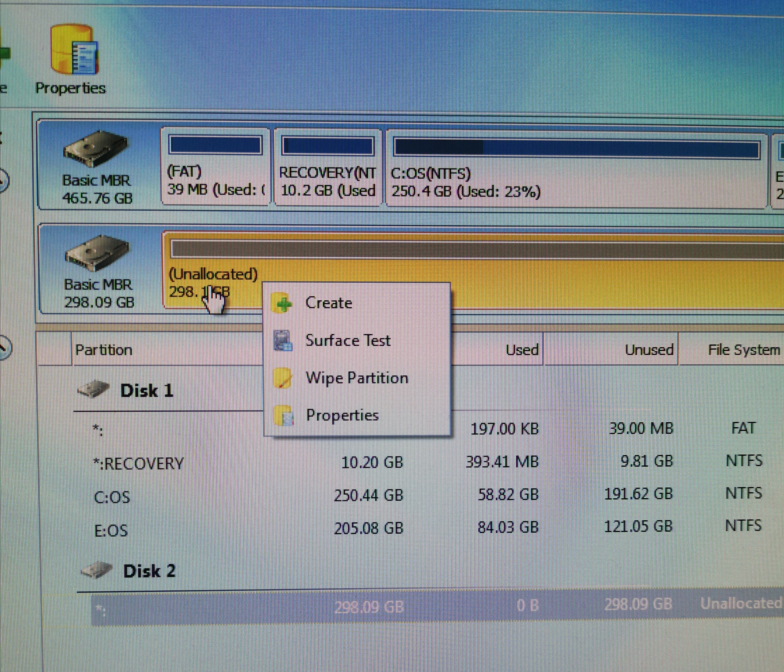Image resolution: width=784 pixels, height=672 pixels.
Task: Click the Partition column header
Action: pyautogui.click(x=104, y=350)
